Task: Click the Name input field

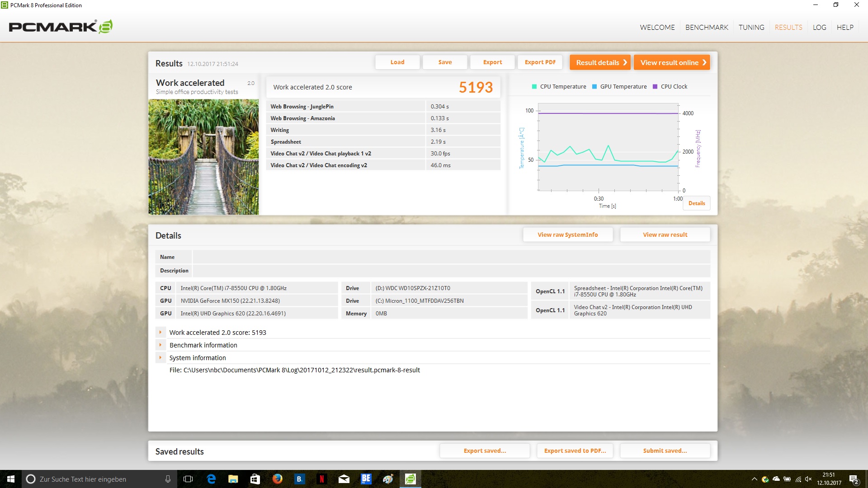Action: point(451,257)
